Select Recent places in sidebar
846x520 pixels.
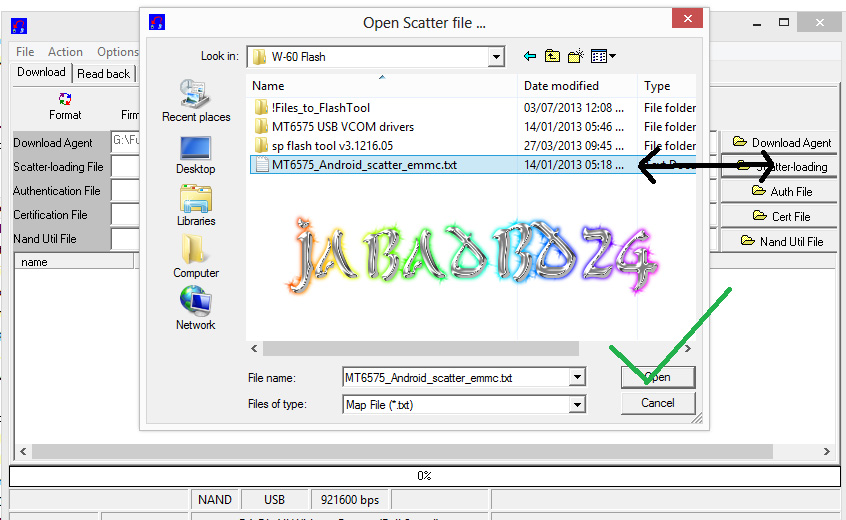click(195, 101)
